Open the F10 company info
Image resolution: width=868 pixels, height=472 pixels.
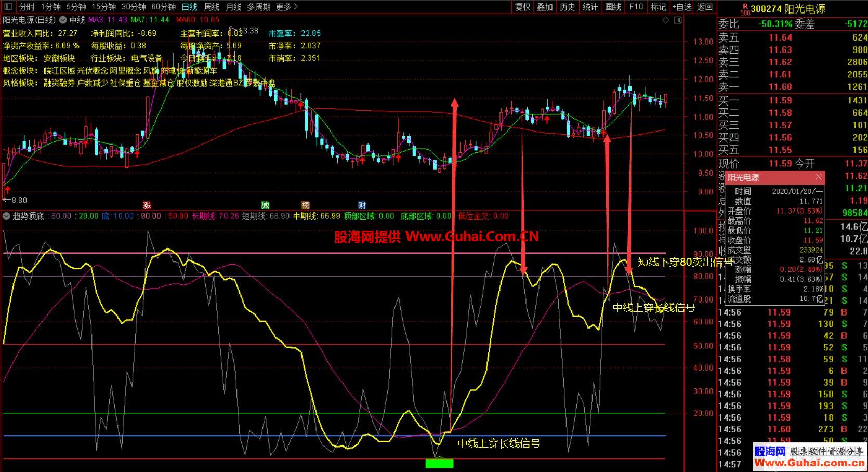tap(636, 7)
